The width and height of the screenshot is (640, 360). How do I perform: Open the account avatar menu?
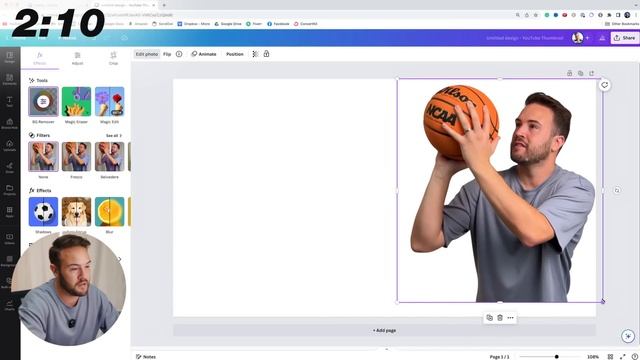(577, 38)
